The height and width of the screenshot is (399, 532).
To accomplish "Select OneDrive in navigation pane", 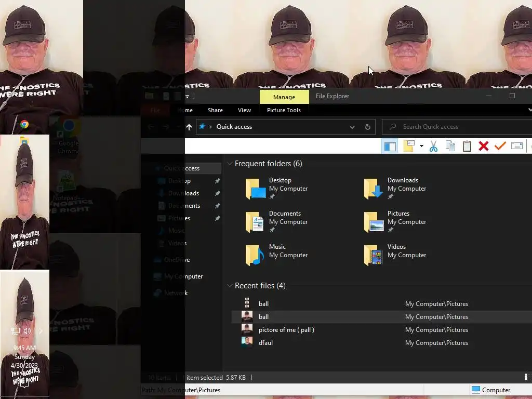I will click(177, 260).
